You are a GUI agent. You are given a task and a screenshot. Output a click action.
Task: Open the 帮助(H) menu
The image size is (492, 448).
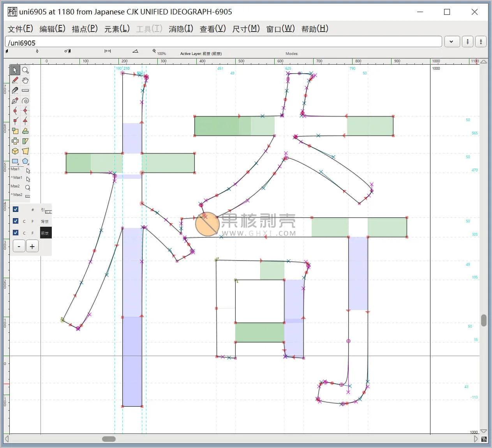pos(315,29)
